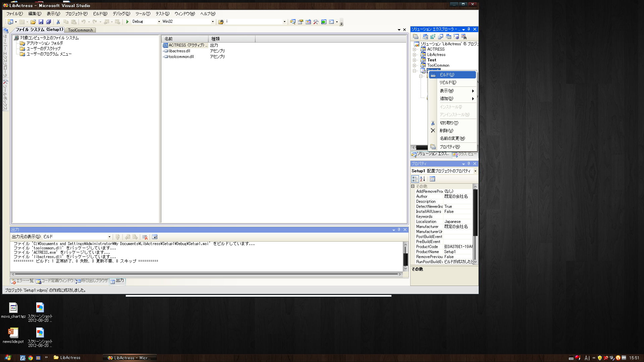The width and height of the screenshot is (644, 362).
Task: Click the Cut scissors toolbar icon
Action: pos(58,22)
